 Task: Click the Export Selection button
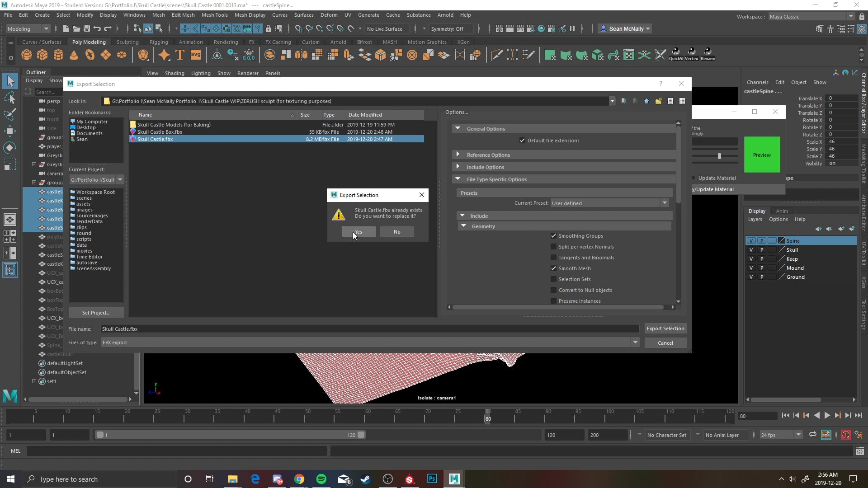pos(665,328)
